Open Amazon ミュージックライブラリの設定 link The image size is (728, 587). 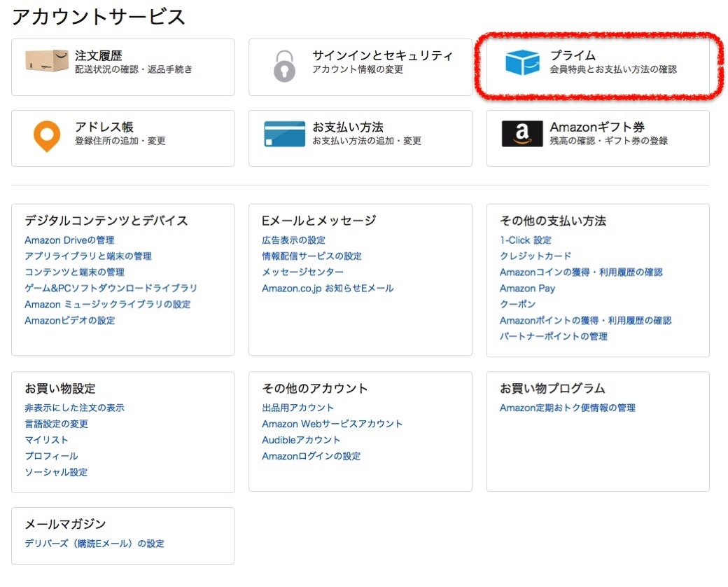pyautogui.click(x=108, y=305)
